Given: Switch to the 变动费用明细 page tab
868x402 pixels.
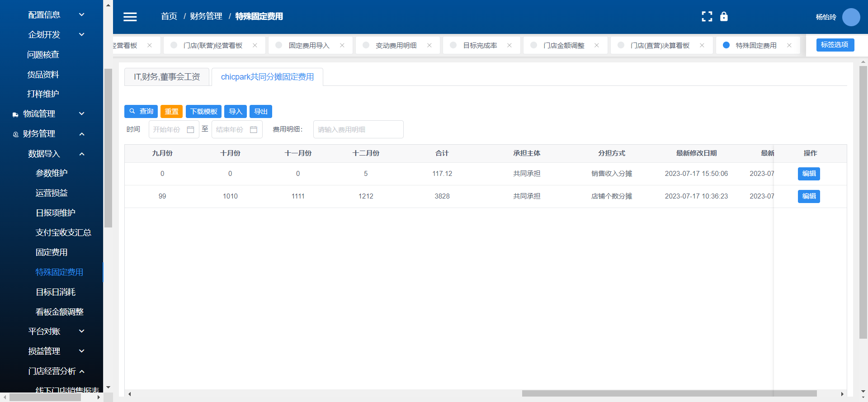Looking at the screenshot, I should (x=396, y=46).
